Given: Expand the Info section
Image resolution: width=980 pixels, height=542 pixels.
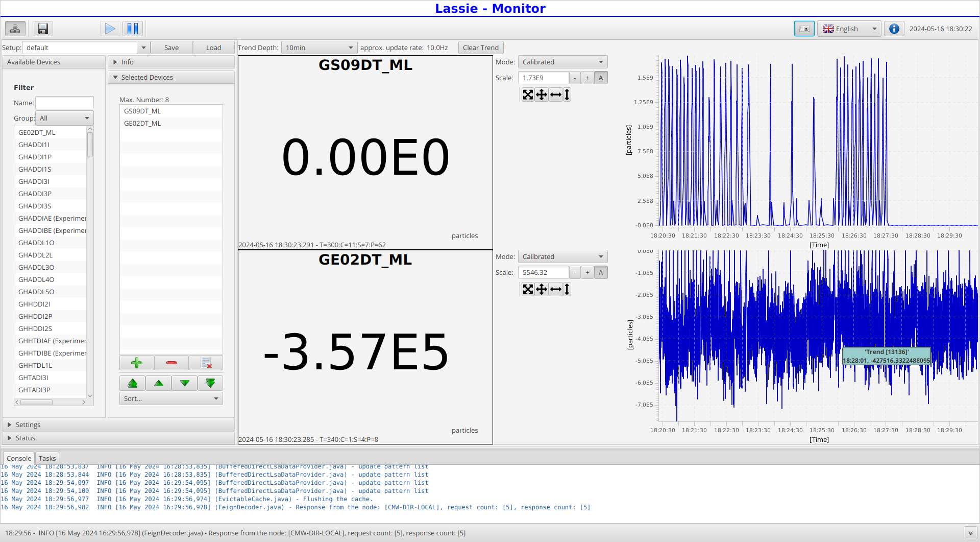Looking at the screenshot, I should (x=171, y=62).
